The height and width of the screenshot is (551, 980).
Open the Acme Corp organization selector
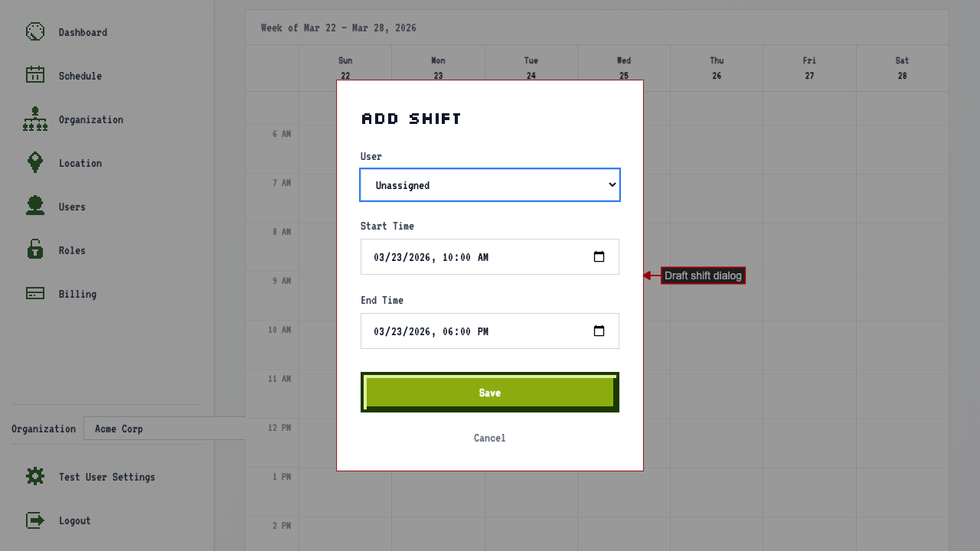[165, 429]
